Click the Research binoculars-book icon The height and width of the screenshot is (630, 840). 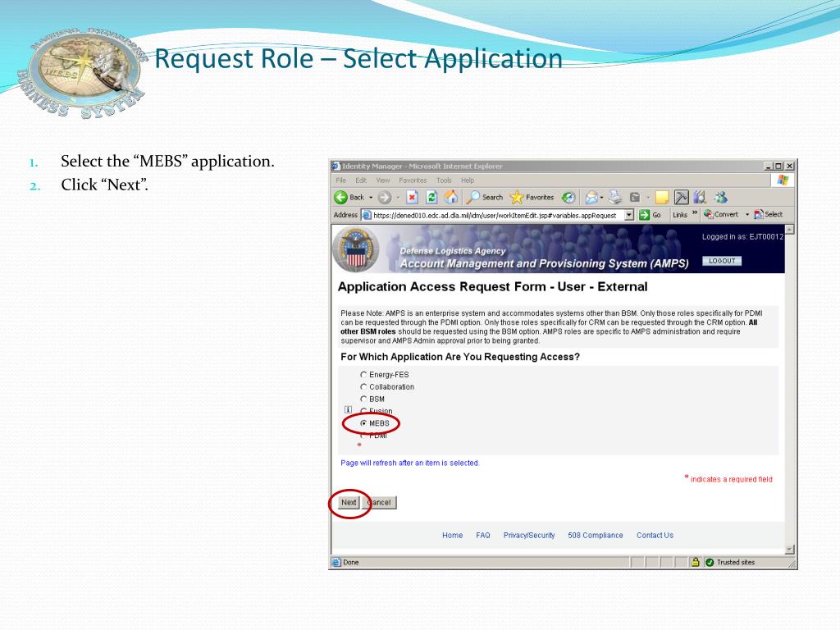[700, 197]
